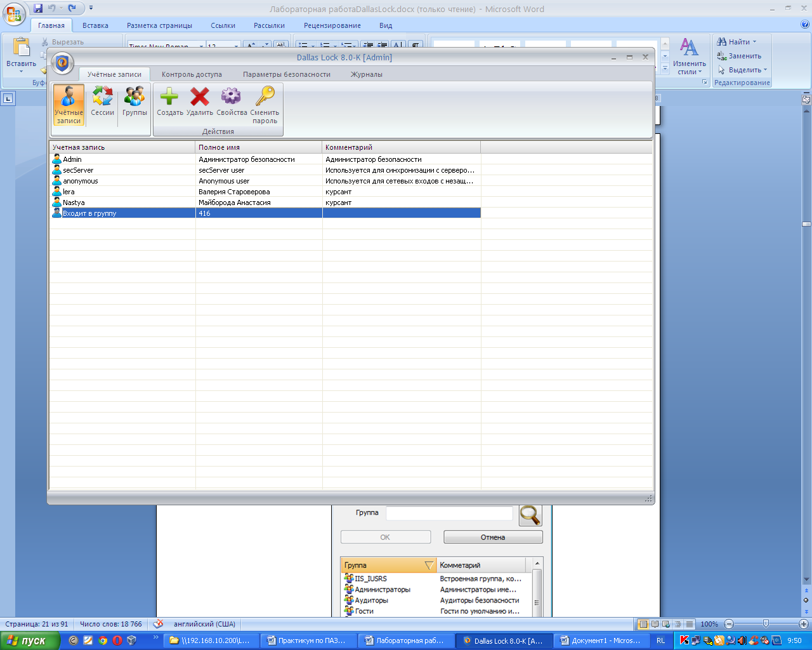Switch to web layout view icon
812x650 pixels.
666,624
